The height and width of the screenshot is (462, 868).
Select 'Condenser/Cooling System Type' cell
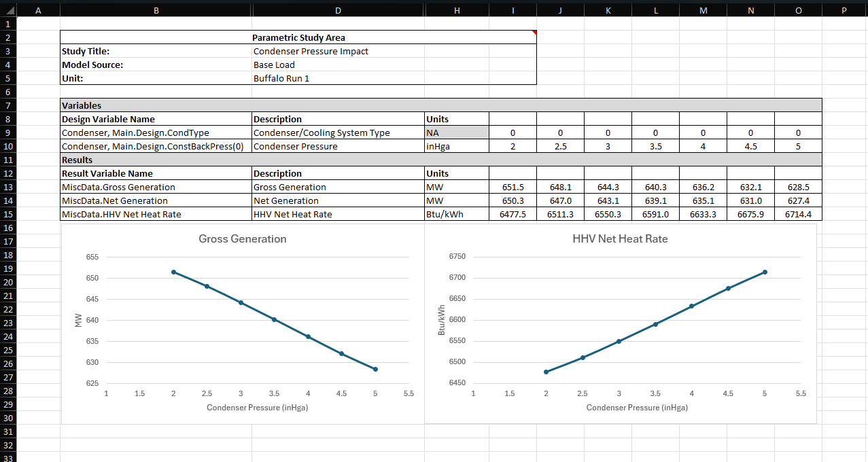click(338, 132)
